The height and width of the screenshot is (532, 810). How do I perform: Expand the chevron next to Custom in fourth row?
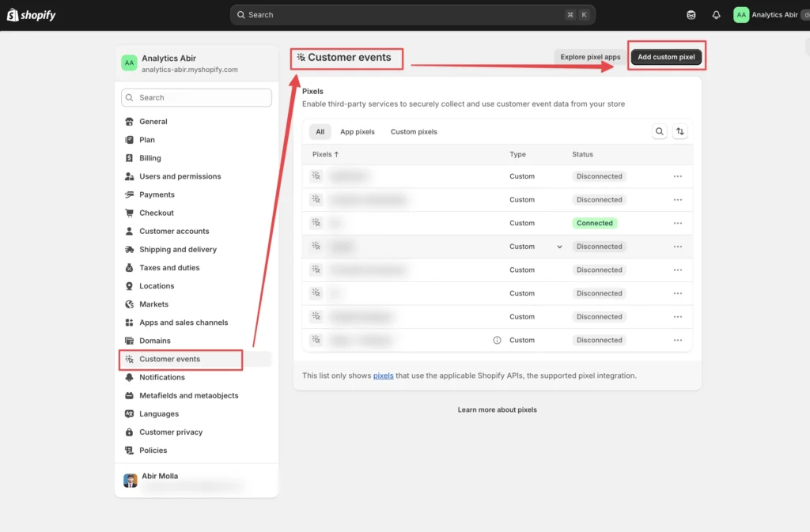pyautogui.click(x=559, y=247)
